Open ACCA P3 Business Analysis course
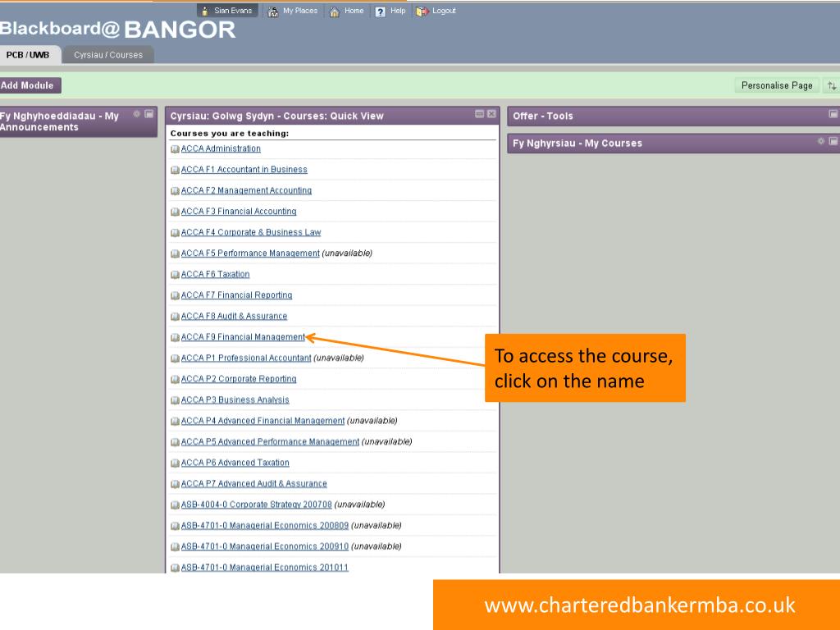This screenshot has height=630, width=840. [x=235, y=399]
